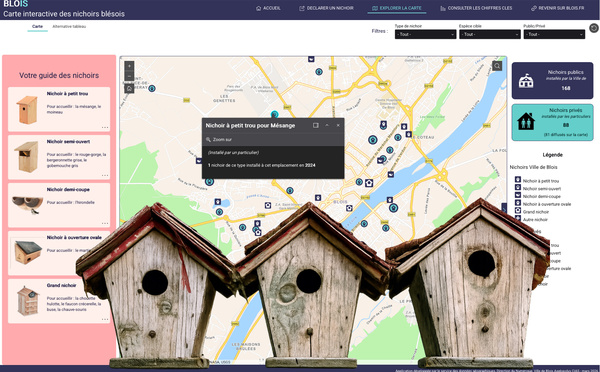Click Zoom sur in the popup

(222, 140)
